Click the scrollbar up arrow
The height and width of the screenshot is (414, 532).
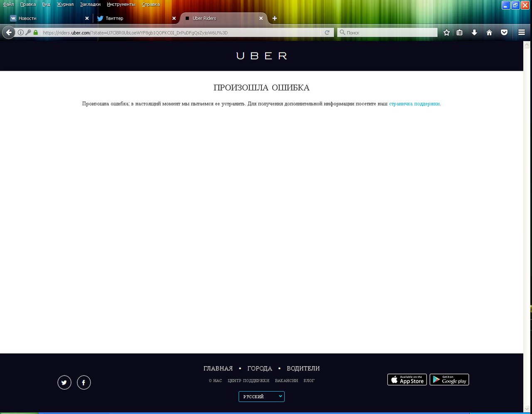[527, 45]
